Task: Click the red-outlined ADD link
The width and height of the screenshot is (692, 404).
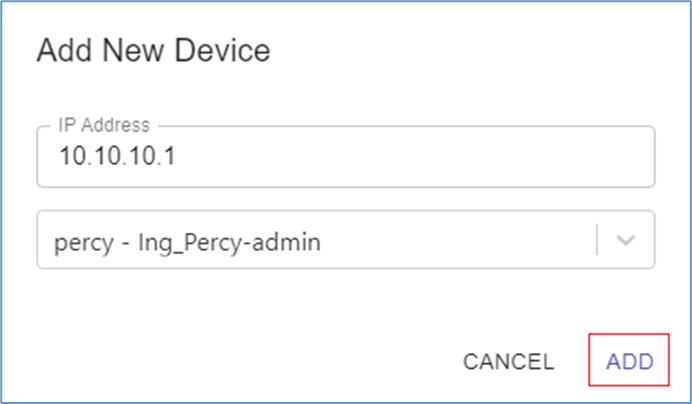Action: (630, 361)
